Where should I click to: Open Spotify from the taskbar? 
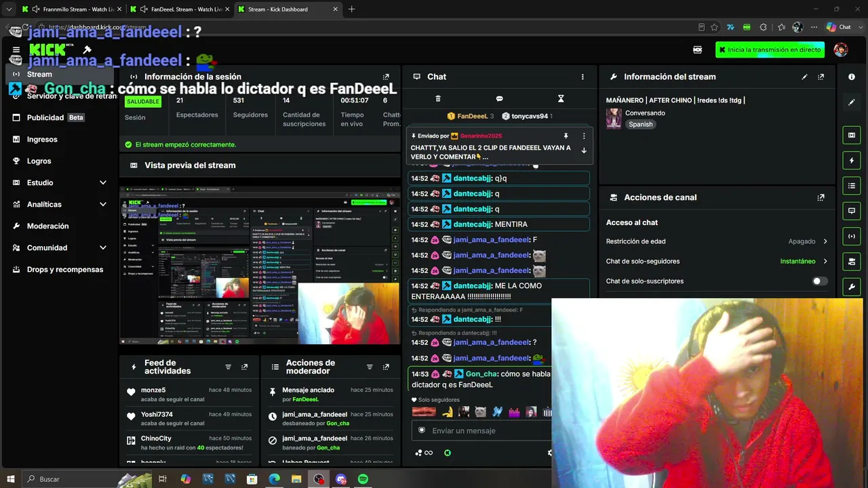(x=363, y=479)
